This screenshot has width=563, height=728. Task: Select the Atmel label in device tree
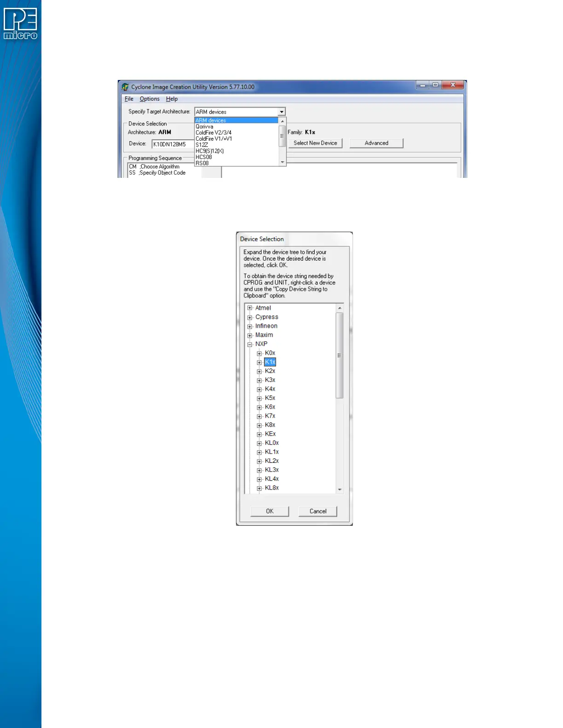tap(263, 308)
